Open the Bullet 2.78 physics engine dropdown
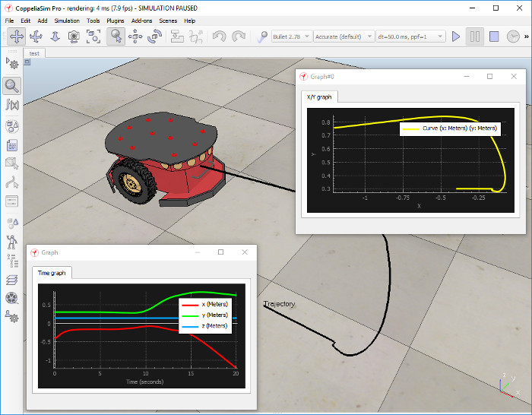The width and height of the screenshot is (532, 415). 291,36
